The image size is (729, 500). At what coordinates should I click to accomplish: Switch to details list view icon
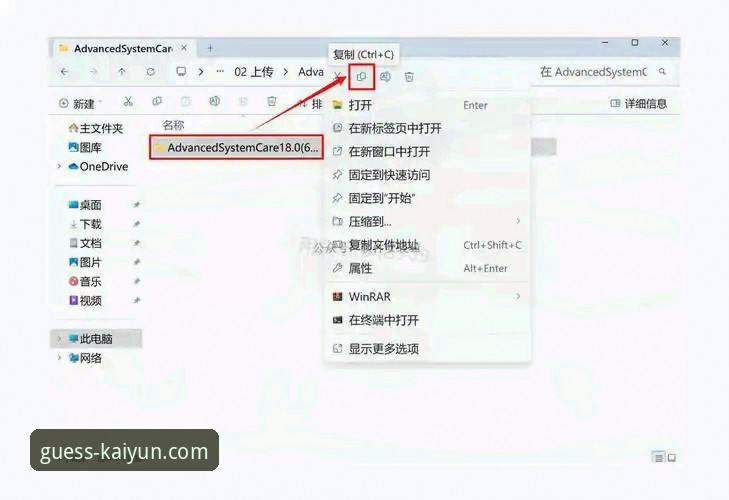[x=658, y=458]
